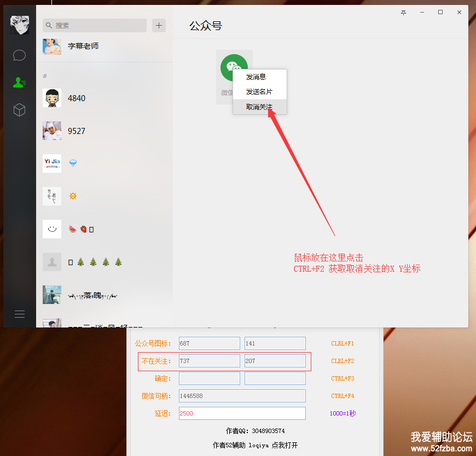Select the contact with the sun emoji
The height and width of the screenshot is (456, 476).
coord(105,196)
